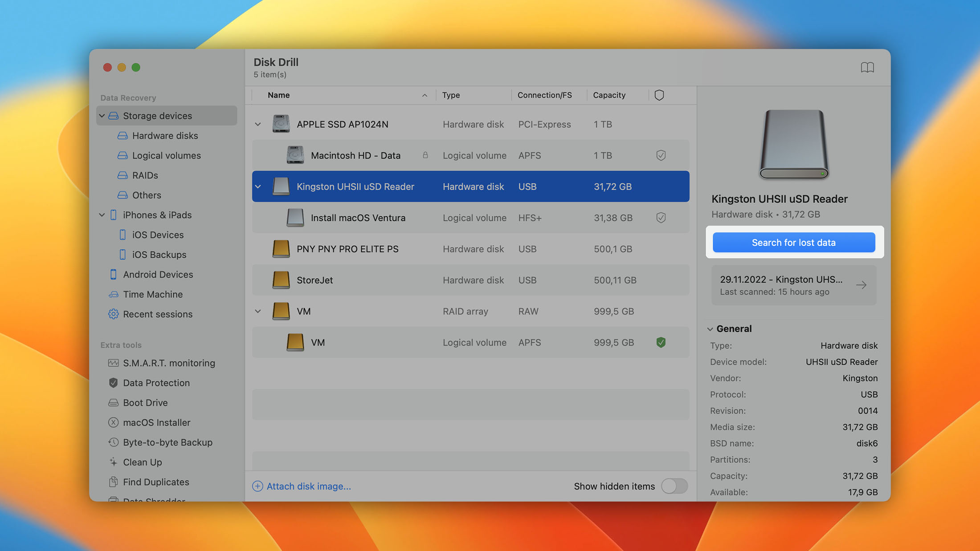
Task: Select Kingston UHSII uSD Reader row
Action: coord(470,186)
